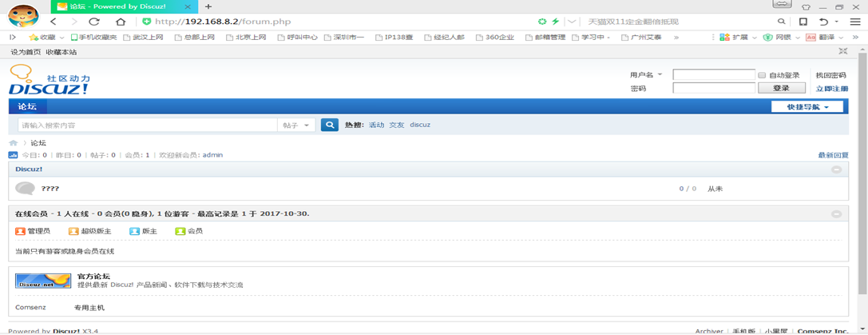The height and width of the screenshot is (335, 868).
Task: Click the green security shield icon
Action: [x=147, y=22]
